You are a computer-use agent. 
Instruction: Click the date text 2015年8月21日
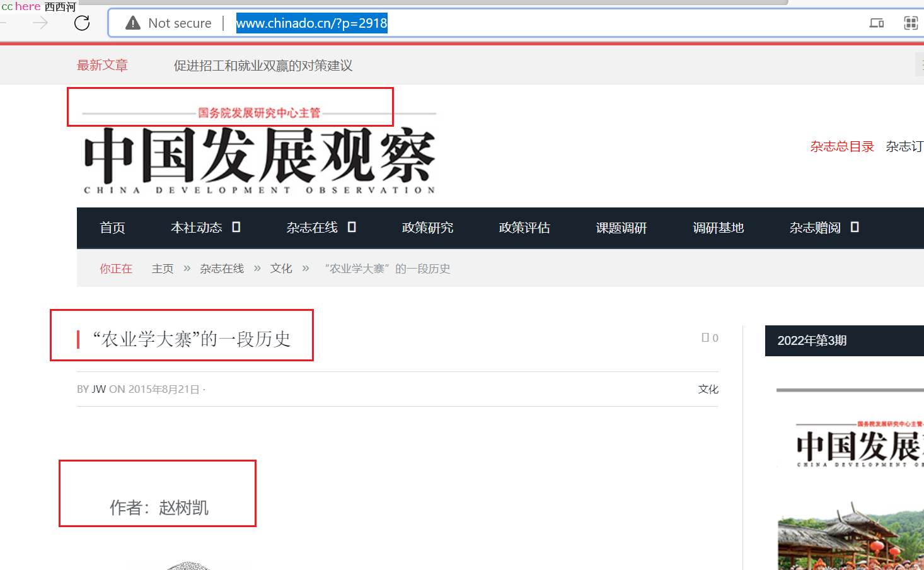click(164, 389)
